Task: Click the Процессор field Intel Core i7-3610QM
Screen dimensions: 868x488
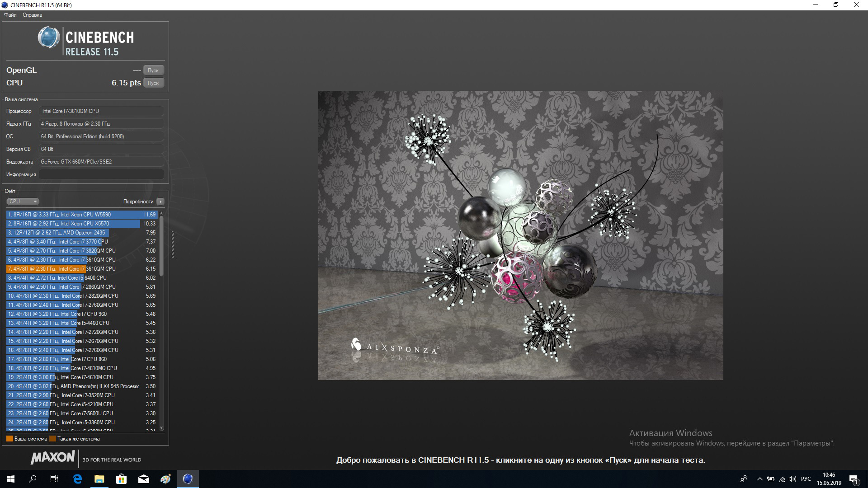Action: pos(101,111)
